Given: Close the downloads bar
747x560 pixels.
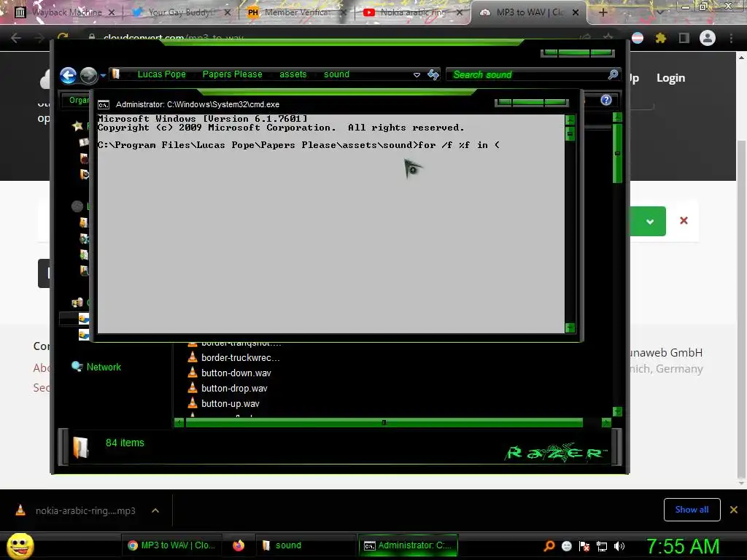Looking at the screenshot, I should [734, 510].
